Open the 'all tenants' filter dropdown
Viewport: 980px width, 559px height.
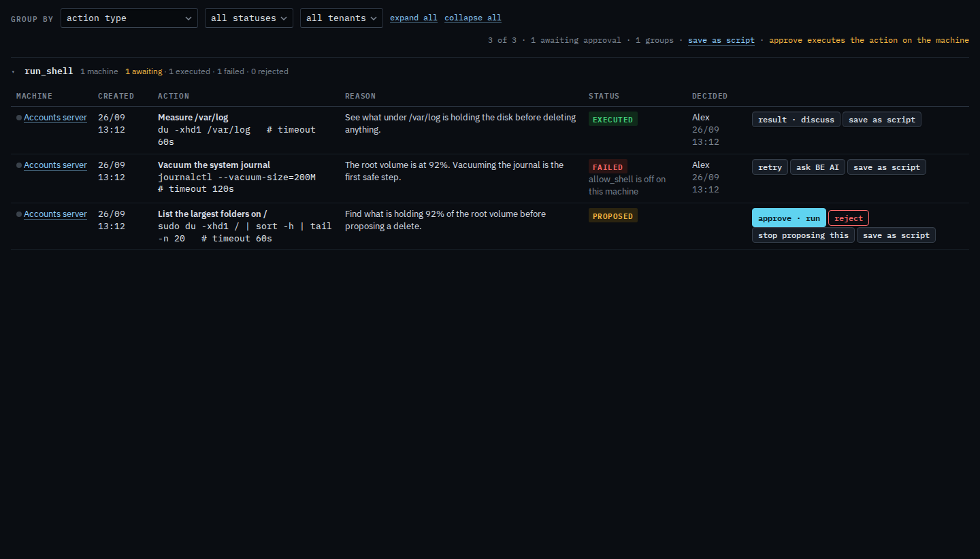pyautogui.click(x=342, y=18)
